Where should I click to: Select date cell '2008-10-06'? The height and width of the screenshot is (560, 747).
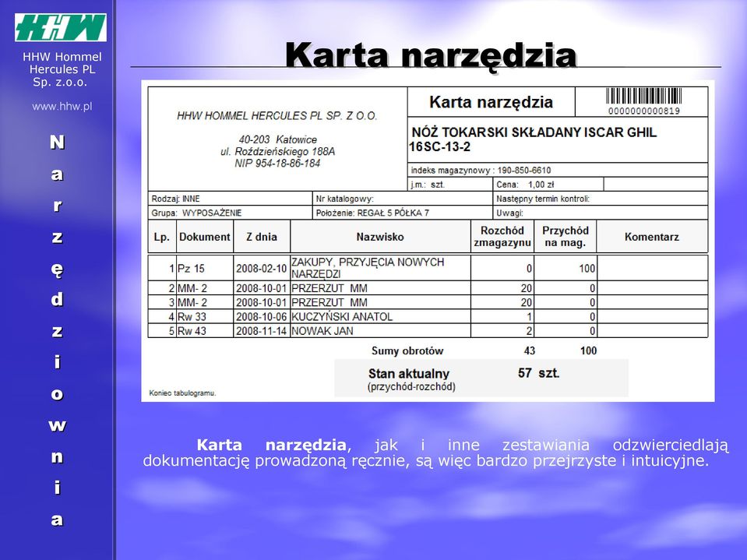[x=262, y=317]
